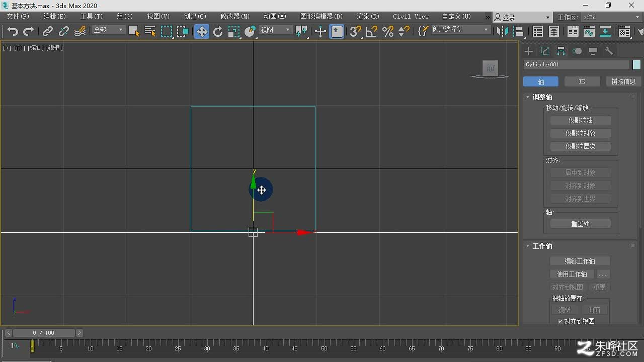Click the 使用工作轴 button
The image size is (644, 362).
tap(572, 274)
